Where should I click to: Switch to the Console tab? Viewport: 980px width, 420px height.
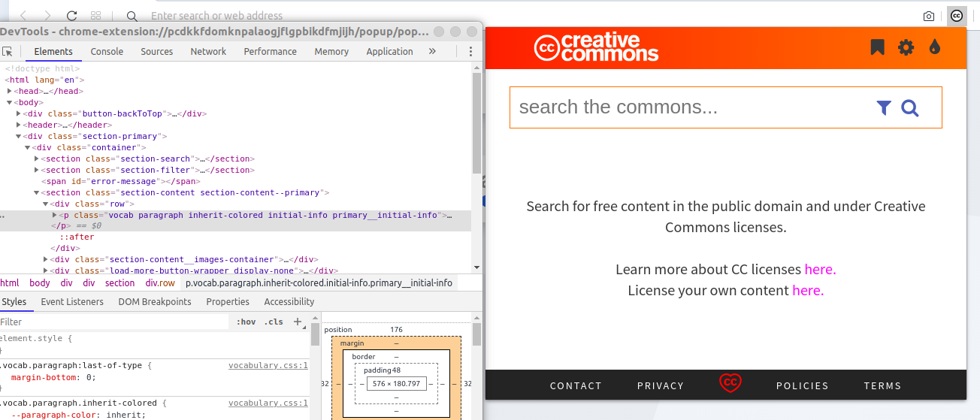[107, 51]
